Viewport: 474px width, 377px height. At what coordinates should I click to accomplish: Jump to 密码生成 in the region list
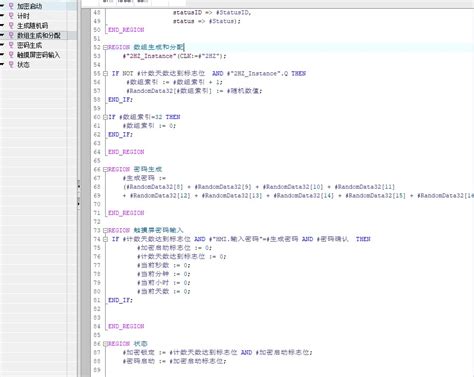29,45
